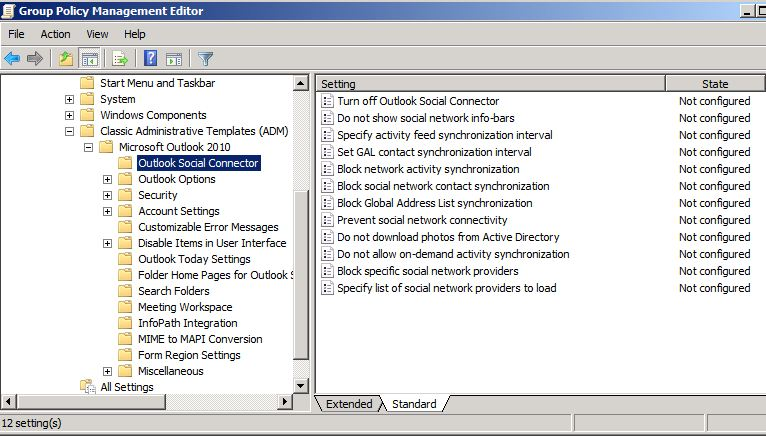
Task: Click the Back arrow toolbar icon
Action: [12, 59]
